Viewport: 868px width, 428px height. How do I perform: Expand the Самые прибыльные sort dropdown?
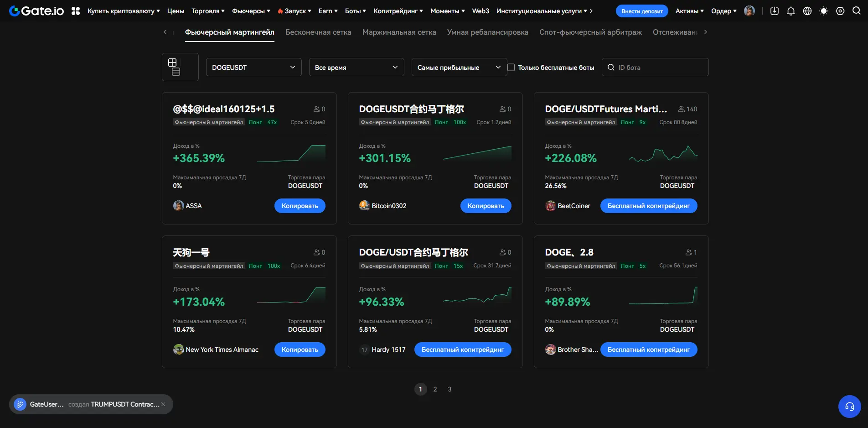coord(459,67)
